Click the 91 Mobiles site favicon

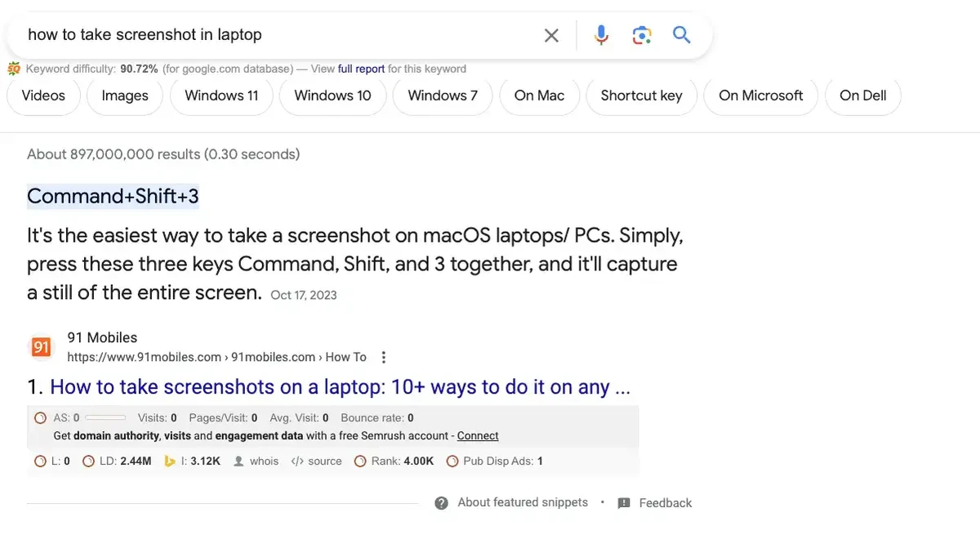coord(41,347)
